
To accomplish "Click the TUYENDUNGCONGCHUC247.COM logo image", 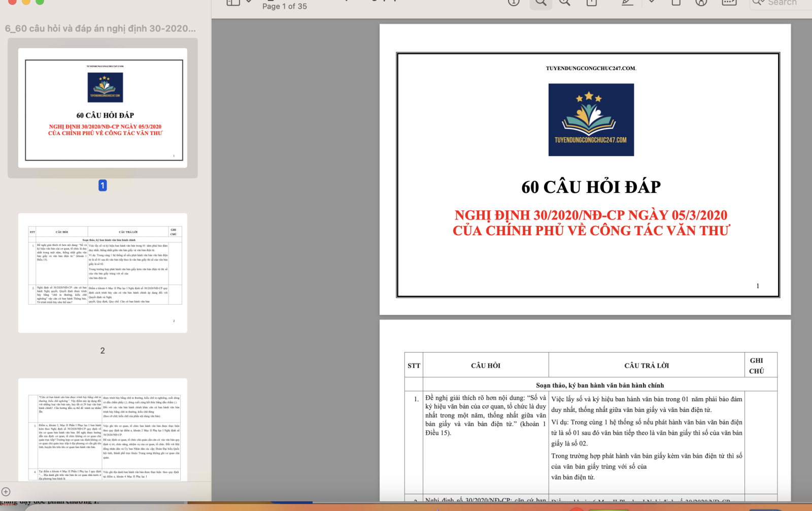I will click(x=591, y=120).
